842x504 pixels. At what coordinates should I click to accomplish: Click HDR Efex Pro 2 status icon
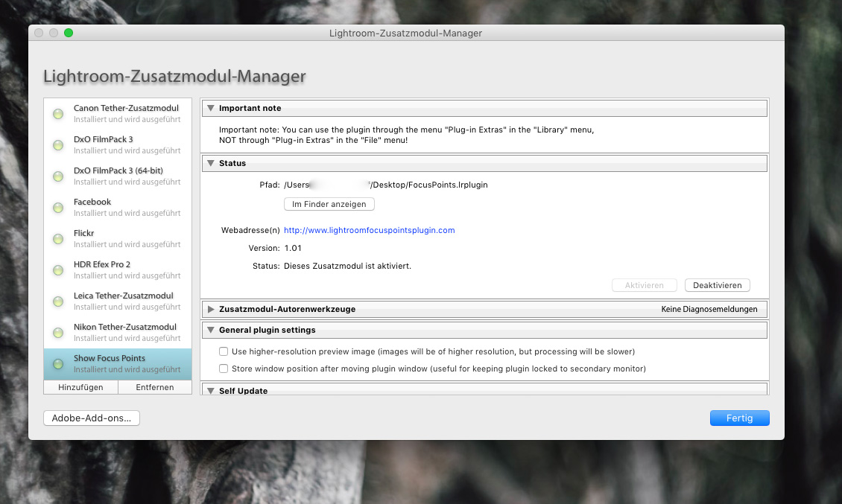point(58,270)
